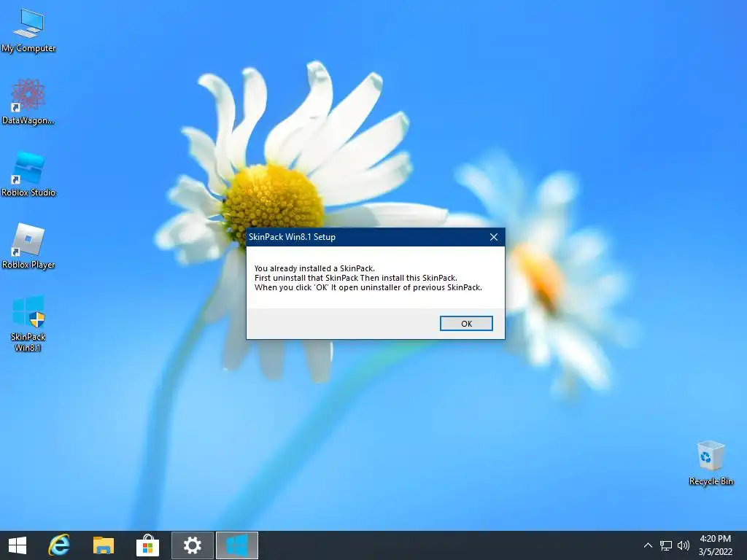Switch to the Settings gear taskbar app
The height and width of the screenshot is (560, 747).
[x=193, y=545]
